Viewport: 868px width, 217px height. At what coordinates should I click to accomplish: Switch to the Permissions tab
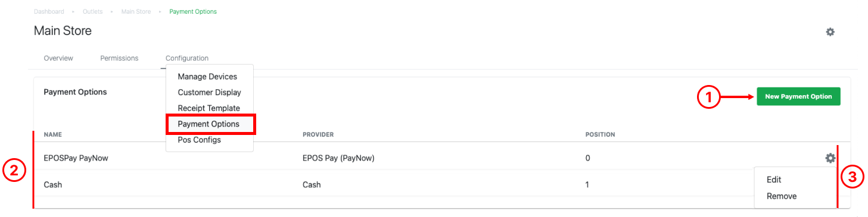click(119, 58)
